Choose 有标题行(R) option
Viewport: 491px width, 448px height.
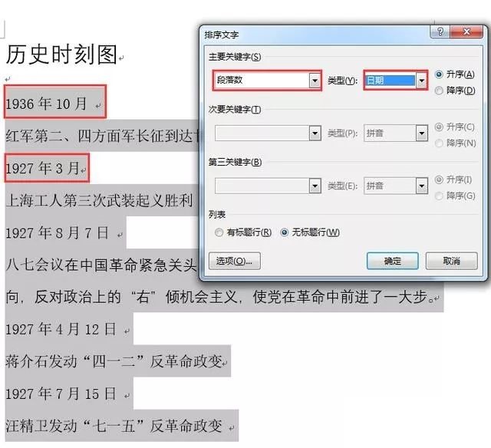[219, 232]
